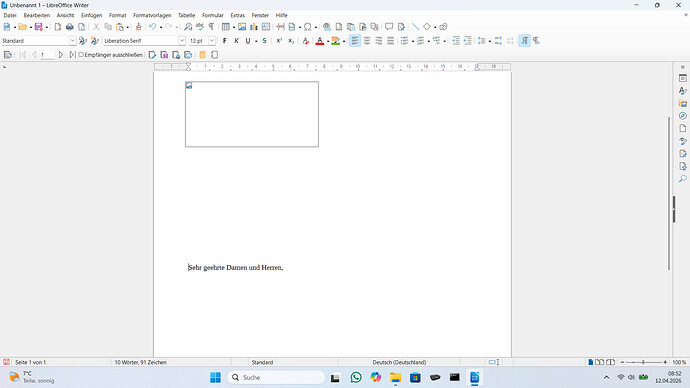Click the Clone formatting paintbrush icon

(138, 27)
